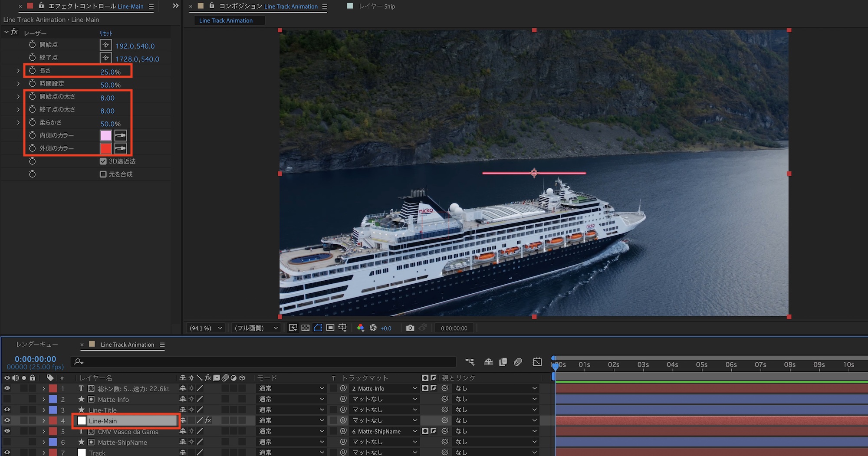The width and height of the screenshot is (868, 456).
Task: Click the 外側のカラー red color swatch
Action: click(x=106, y=148)
